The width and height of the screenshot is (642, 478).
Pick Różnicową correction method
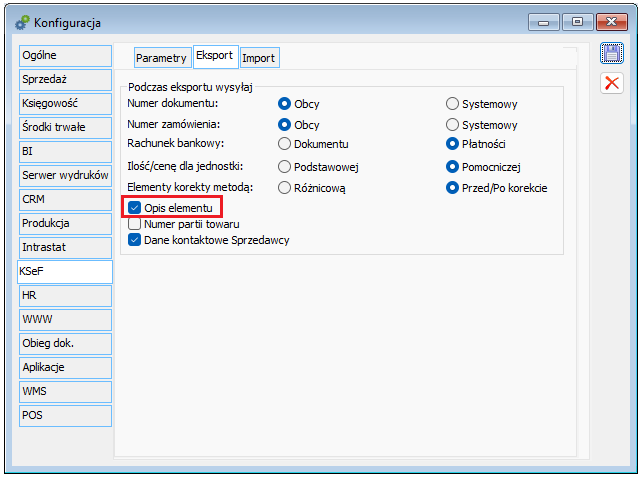coord(285,186)
